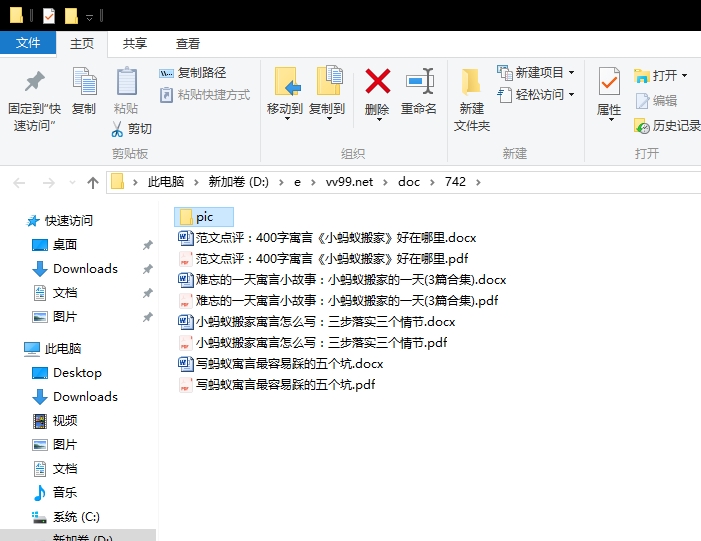Select Copy path (复制路径)
Viewport: 701px width, 541px height.
193,72
